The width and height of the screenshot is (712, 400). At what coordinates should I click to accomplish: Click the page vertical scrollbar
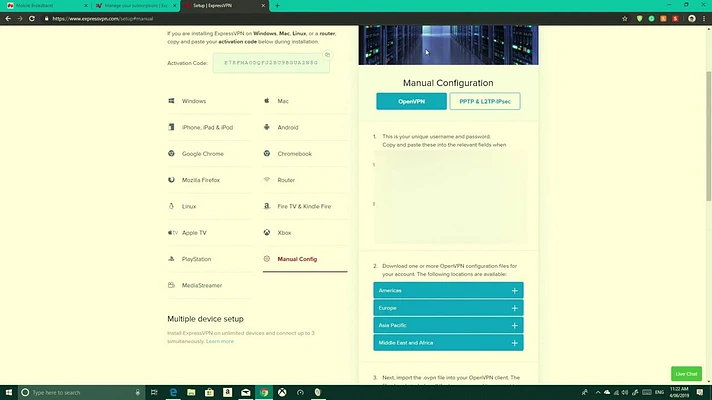(x=708, y=136)
